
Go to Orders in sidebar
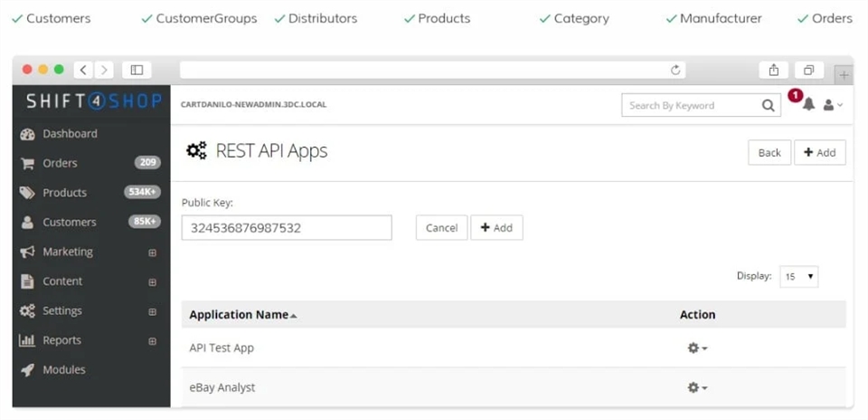click(60, 164)
